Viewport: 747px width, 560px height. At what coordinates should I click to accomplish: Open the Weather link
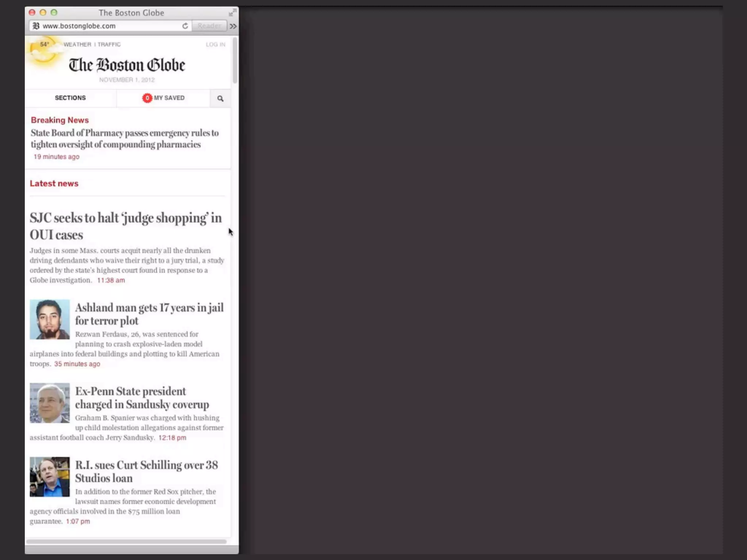coord(77,44)
